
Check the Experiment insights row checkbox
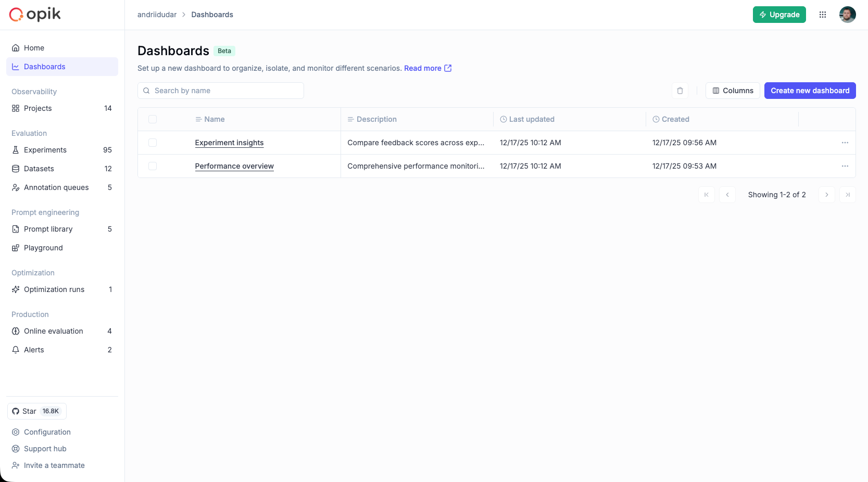[x=153, y=143]
